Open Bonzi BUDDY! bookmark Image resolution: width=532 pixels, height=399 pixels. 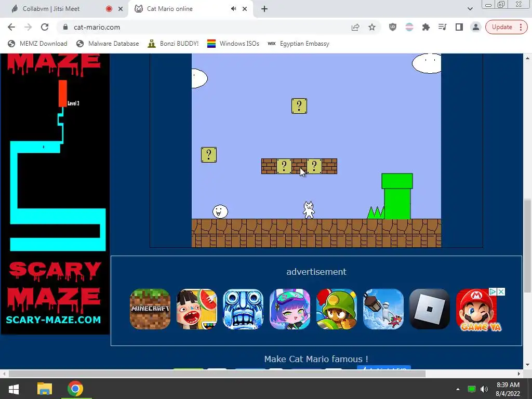click(x=173, y=44)
